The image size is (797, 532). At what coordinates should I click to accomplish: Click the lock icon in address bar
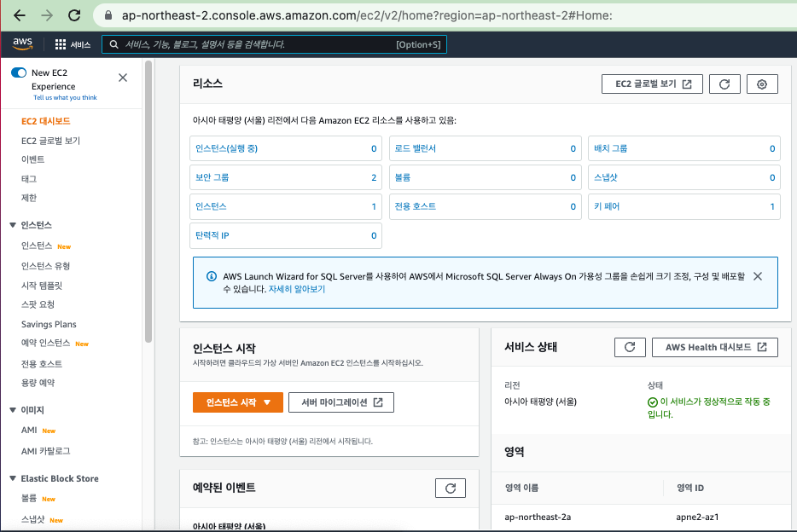click(x=108, y=15)
